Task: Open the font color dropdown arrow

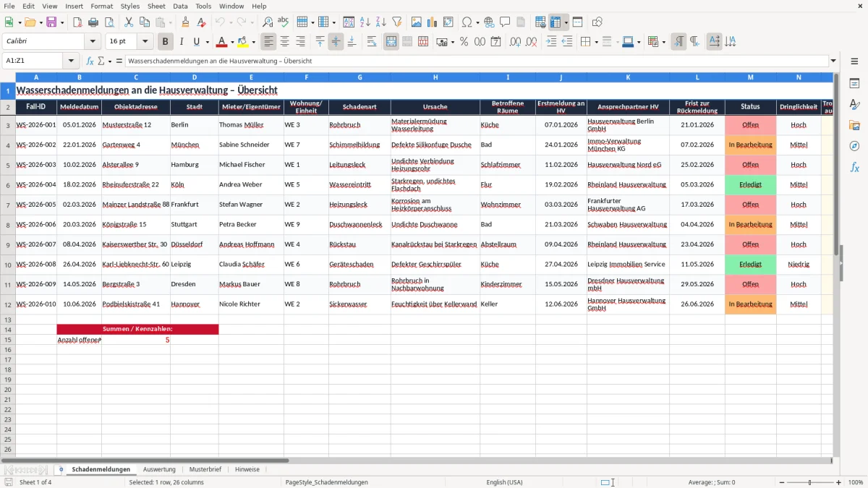Action: point(232,42)
